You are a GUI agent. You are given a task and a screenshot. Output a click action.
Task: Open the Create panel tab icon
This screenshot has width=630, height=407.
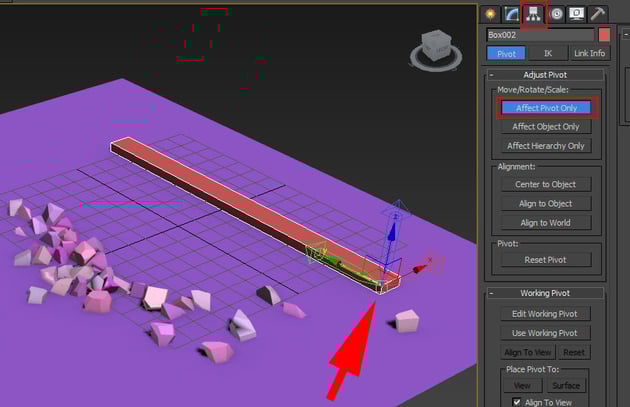click(x=490, y=13)
